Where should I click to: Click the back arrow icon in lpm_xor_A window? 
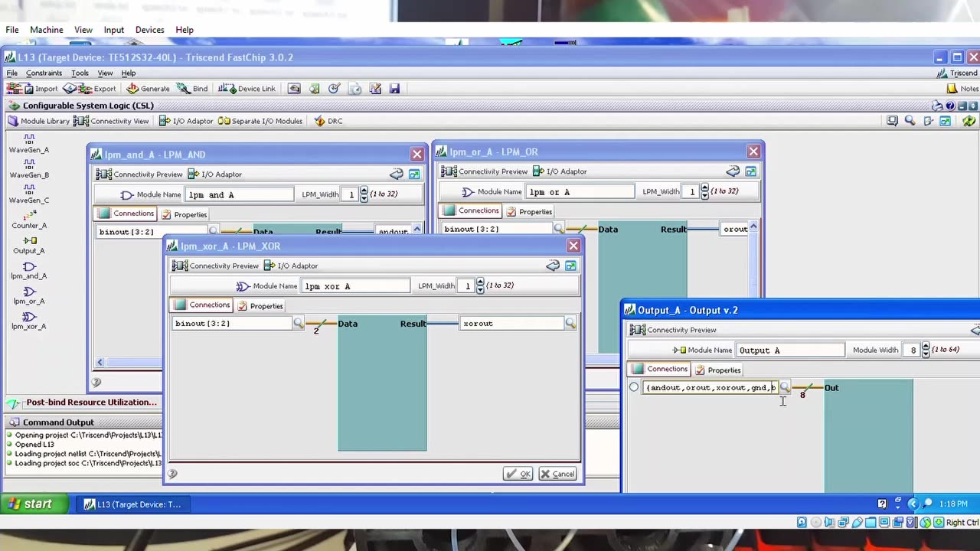[553, 266]
